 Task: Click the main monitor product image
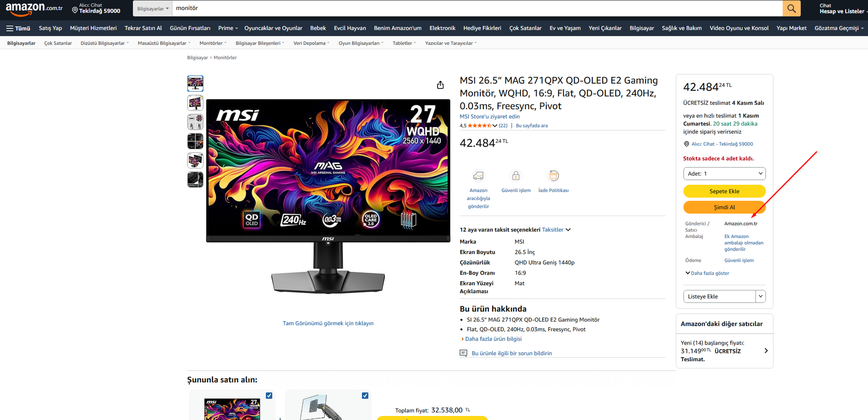(x=328, y=196)
